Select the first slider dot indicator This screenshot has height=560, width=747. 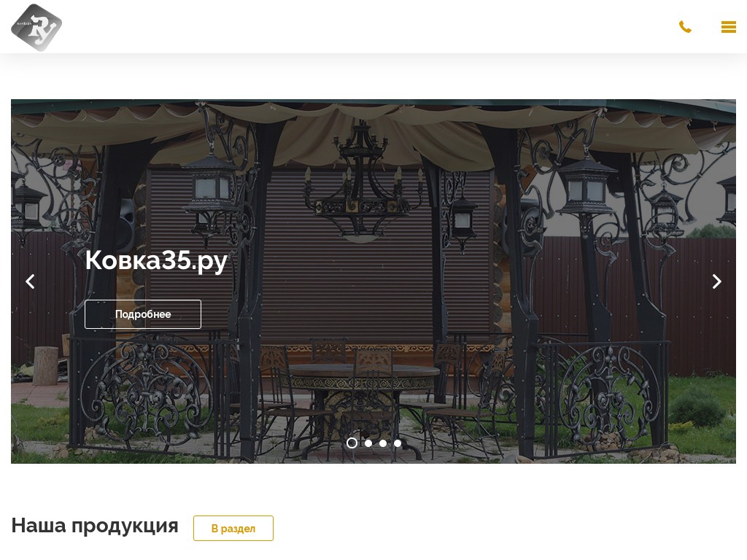(352, 443)
